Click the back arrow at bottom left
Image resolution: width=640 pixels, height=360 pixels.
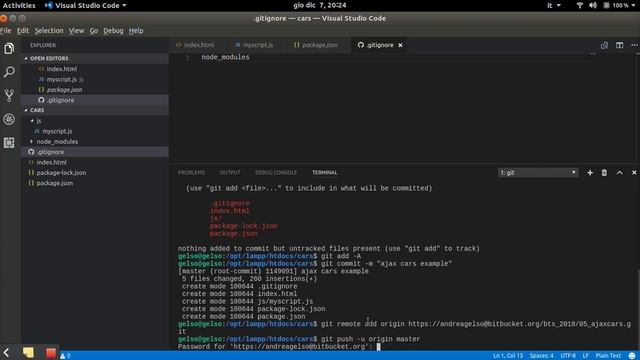tap(6, 353)
